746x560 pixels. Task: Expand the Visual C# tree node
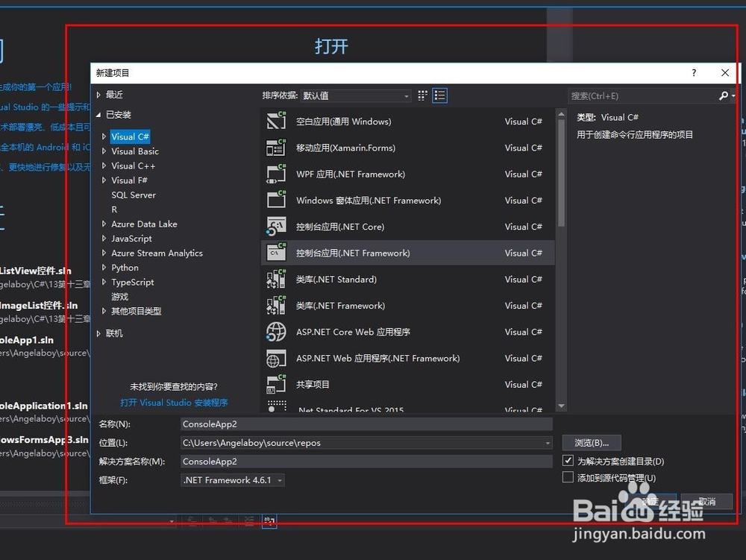tap(104, 136)
